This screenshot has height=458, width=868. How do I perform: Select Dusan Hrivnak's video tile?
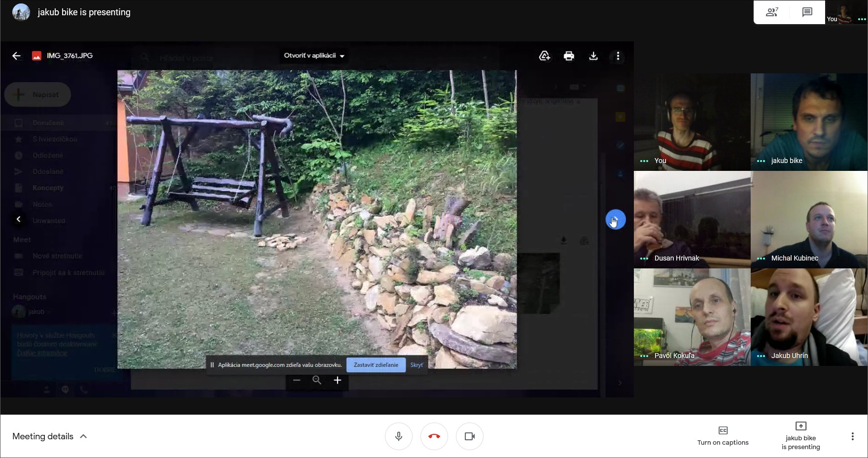692,220
